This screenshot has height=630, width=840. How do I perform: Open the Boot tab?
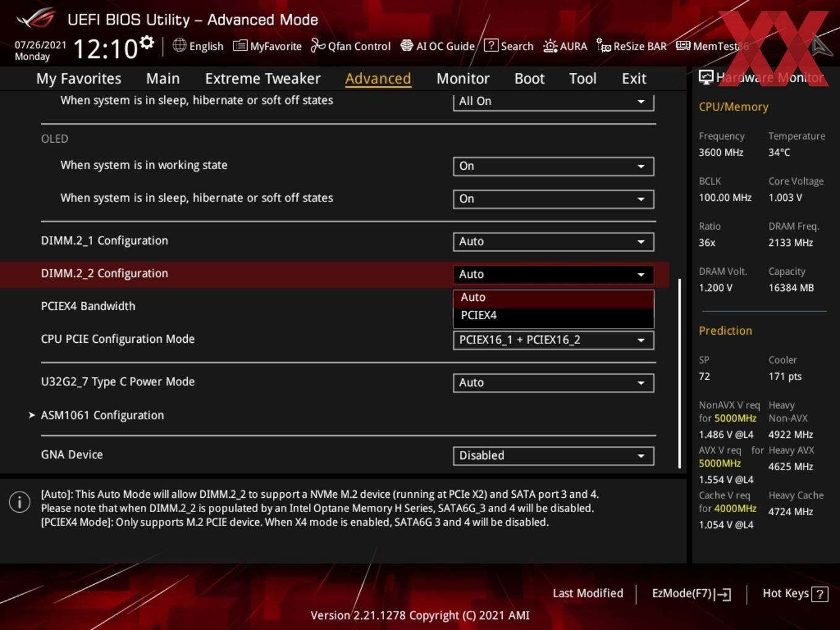coord(529,78)
